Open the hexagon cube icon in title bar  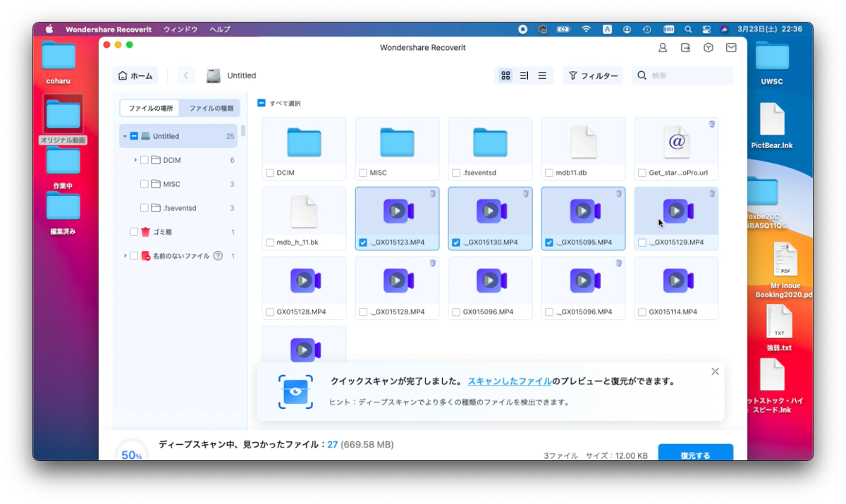709,48
